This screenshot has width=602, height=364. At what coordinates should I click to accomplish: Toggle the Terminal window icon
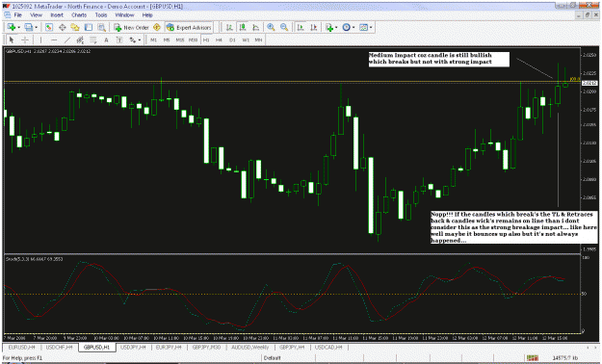pyautogui.click(x=89, y=27)
